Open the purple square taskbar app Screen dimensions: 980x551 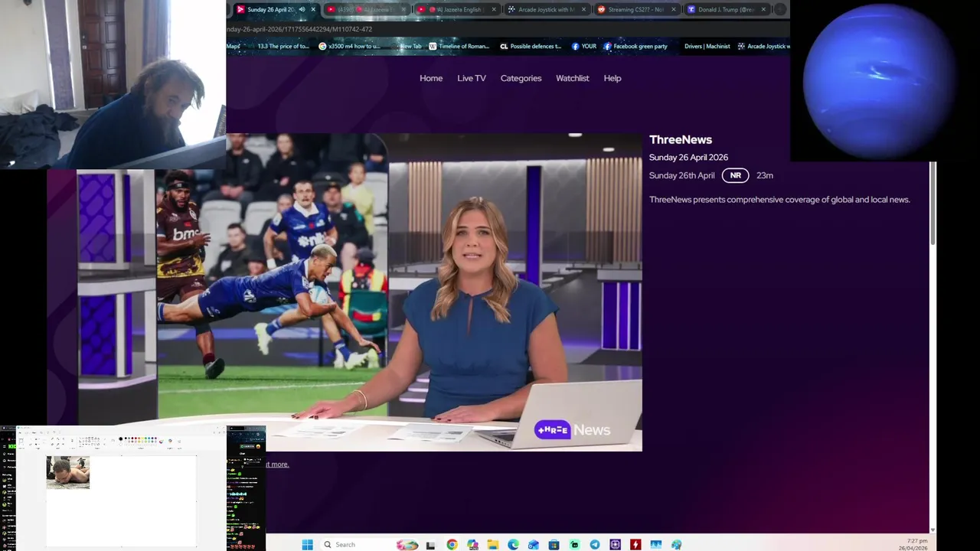coord(615,545)
